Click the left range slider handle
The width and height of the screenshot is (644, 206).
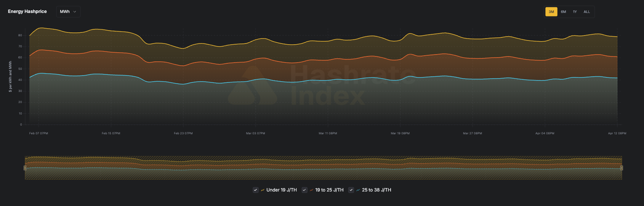25,168
